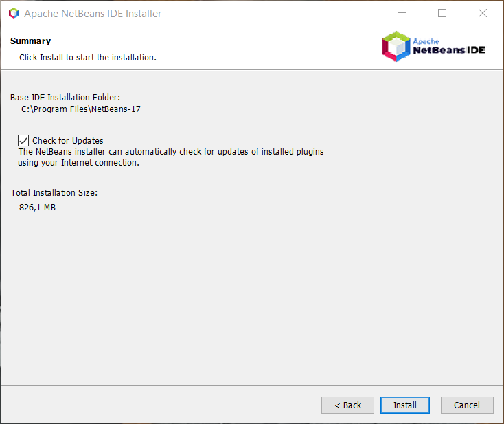The height and width of the screenshot is (424, 504).
Task: Click the 'NetBeans installer can automatically check' description line
Action: [x=170, y=152]
